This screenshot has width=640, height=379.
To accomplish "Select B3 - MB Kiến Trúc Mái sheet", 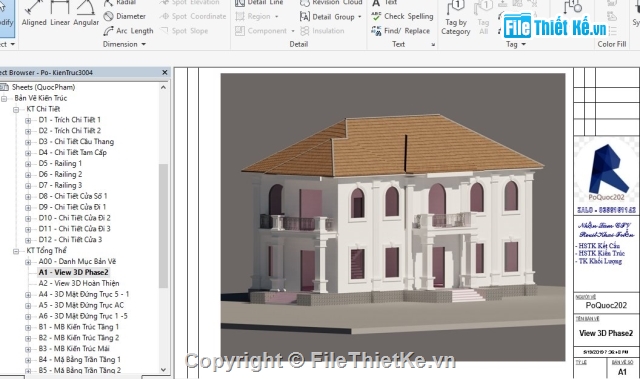I will pyautogui.click(x=74, y=348).
